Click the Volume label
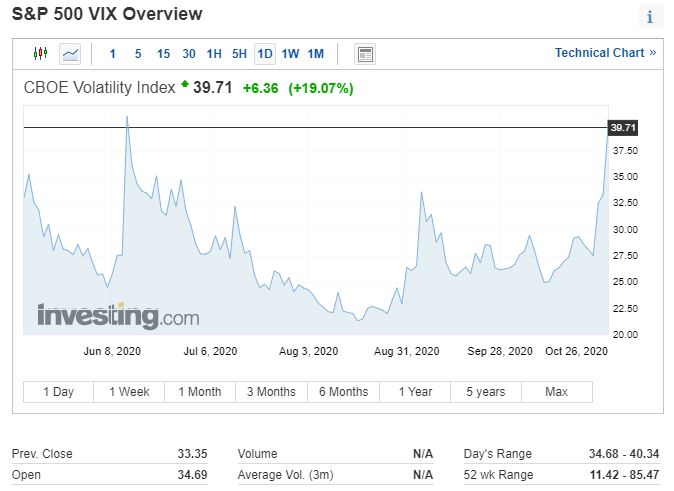 point(257,454)
